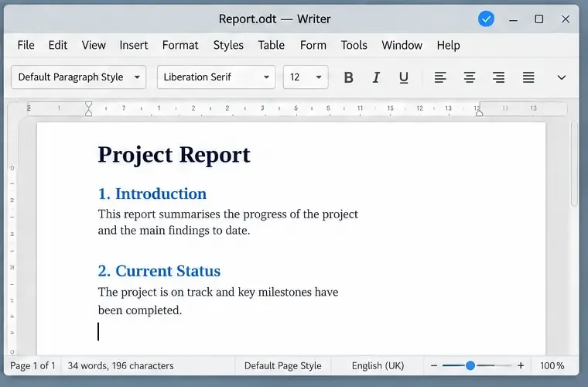Click the zoom slider handle
The image size is (588, 387).
pyautogui.click(x=470, y=365)
